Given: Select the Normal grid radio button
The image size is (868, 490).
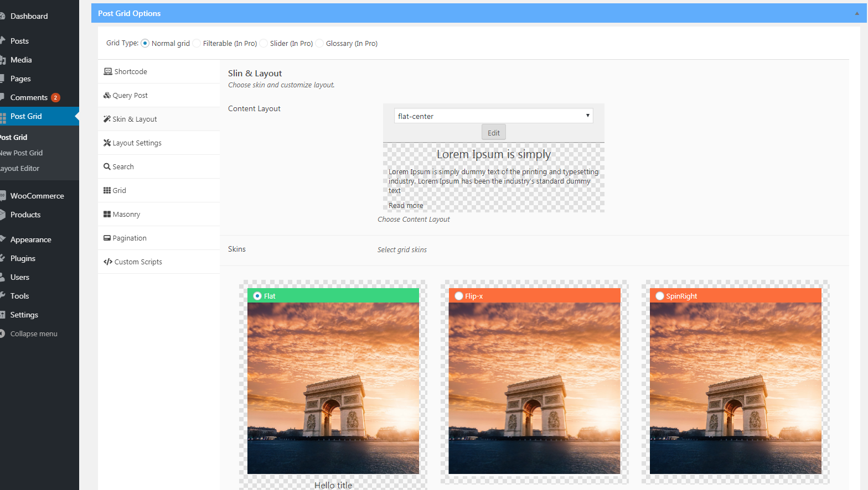Looking at the screenshot, I should click(145, 43).
